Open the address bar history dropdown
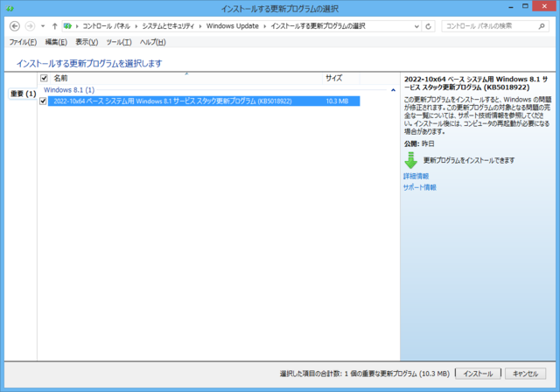The height and width of the screenshot is (392, 560). (416, 26)
